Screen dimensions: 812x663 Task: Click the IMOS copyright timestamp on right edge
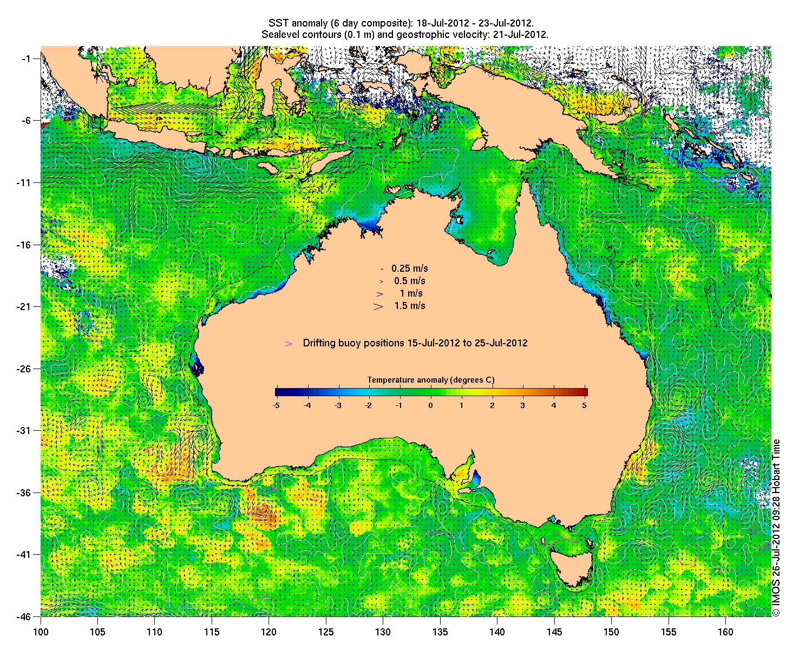776,528
